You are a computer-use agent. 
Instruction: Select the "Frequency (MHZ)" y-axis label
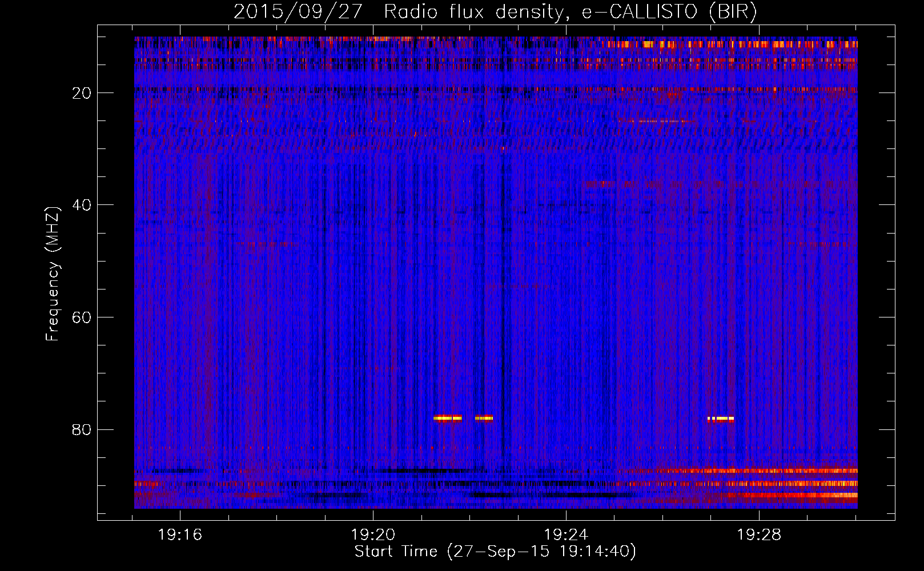pyautogui.click(x=53, y=274)
